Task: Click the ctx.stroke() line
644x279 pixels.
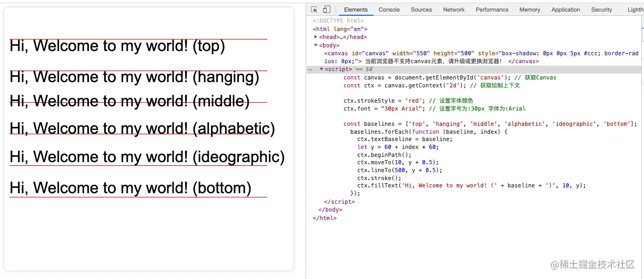Action: pos(379,178)
